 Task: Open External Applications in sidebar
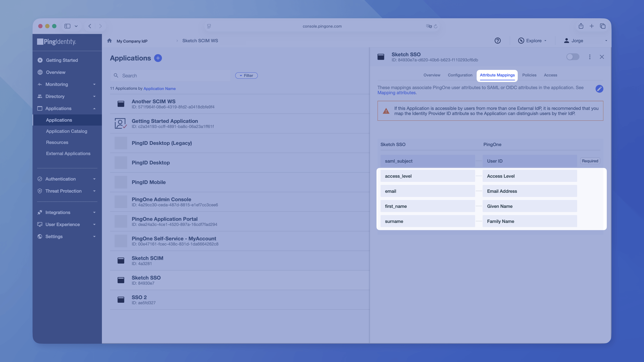coord(68,153)
